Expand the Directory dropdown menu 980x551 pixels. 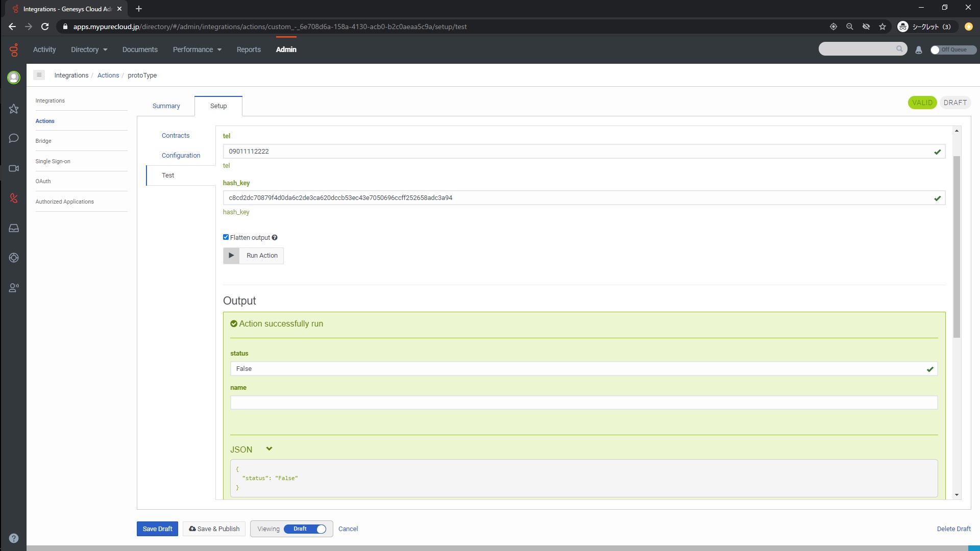click(x=89, y=49)
